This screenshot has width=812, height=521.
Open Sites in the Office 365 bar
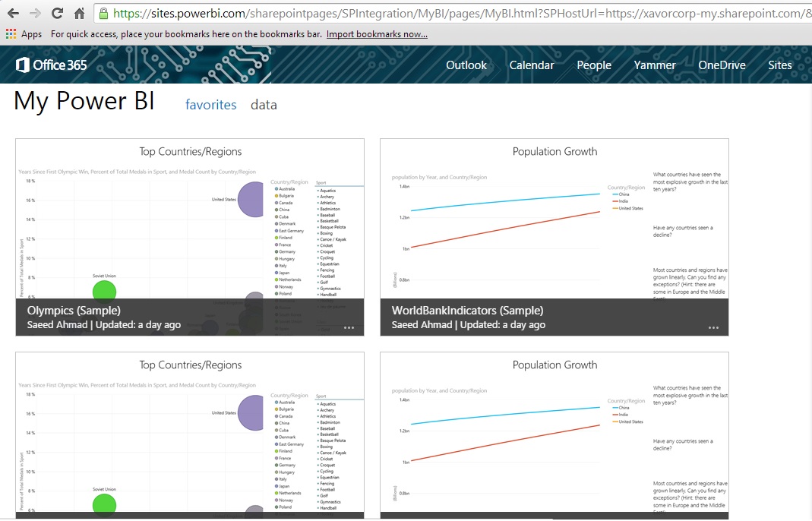[x=779, y=65]
